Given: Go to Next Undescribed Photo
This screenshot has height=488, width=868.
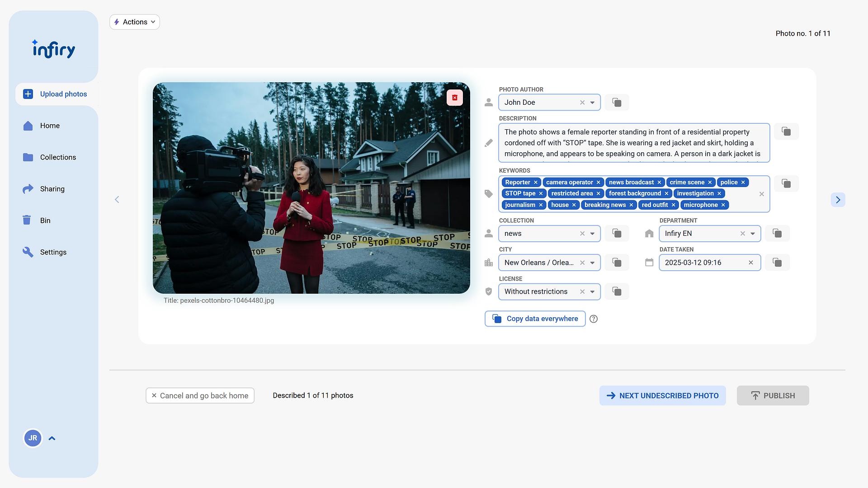Looking at the screenshot, I should pos(663,396).
